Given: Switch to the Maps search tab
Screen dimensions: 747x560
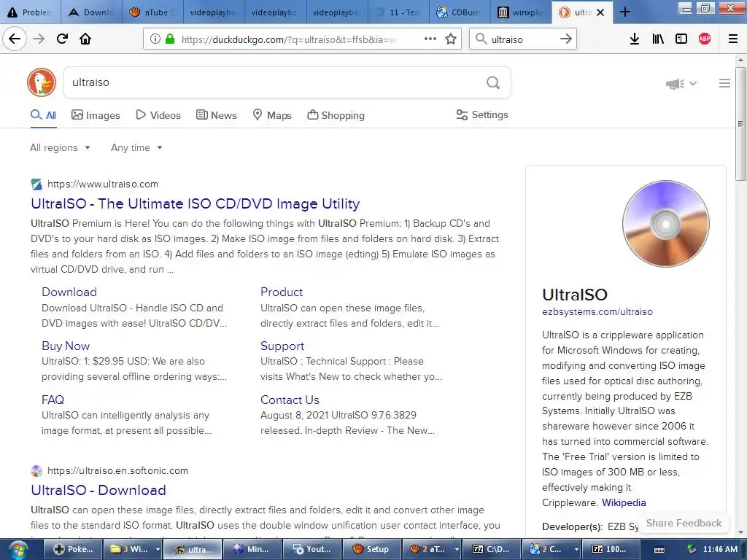Looking at the screenshot, I should pos(272,115).
